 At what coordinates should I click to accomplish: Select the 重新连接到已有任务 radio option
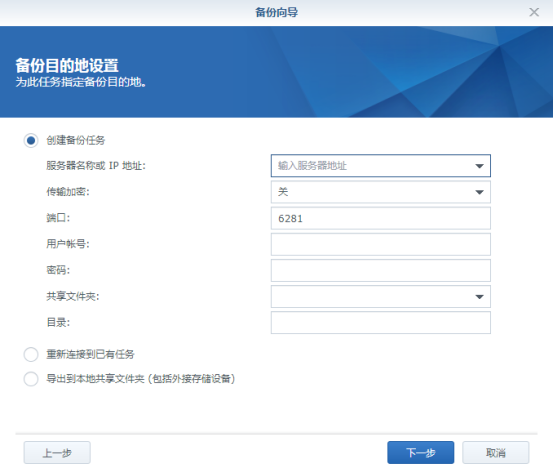click(31, 354)
